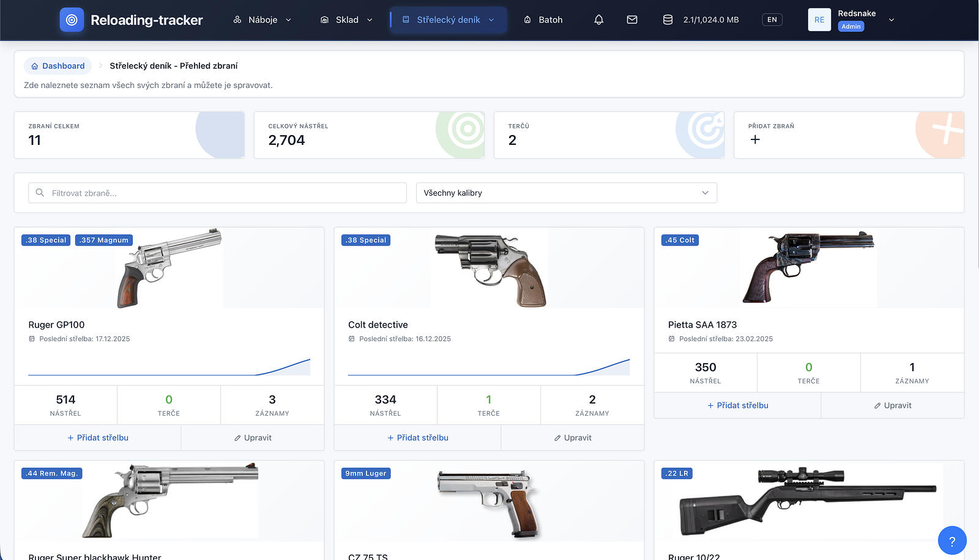Open the Všechny kalibry caliber dropdown
The image size is (979, 560).
pyautogui.click(x=566, y=193)
